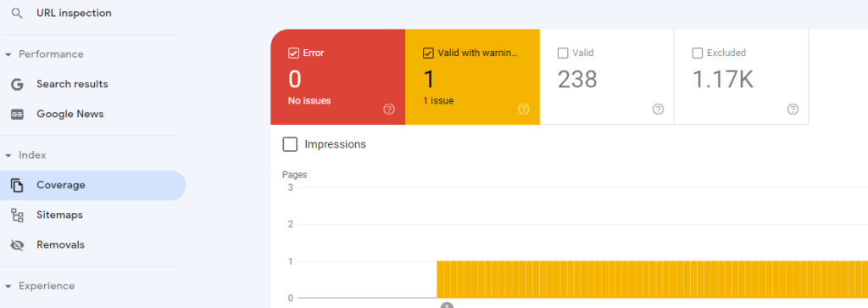Open help icon on the Error card
Screen dimensions: 868x308
389,109
